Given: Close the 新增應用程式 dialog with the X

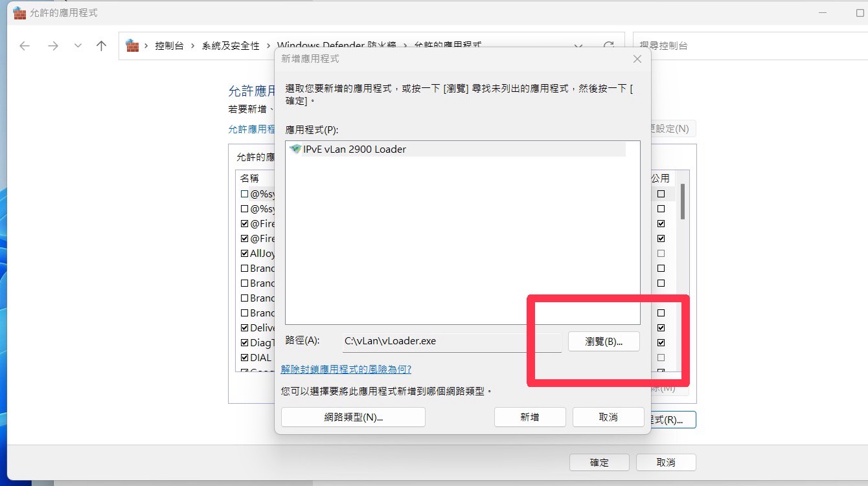Looking at the screenshot, I should click(x=637, y=59).
